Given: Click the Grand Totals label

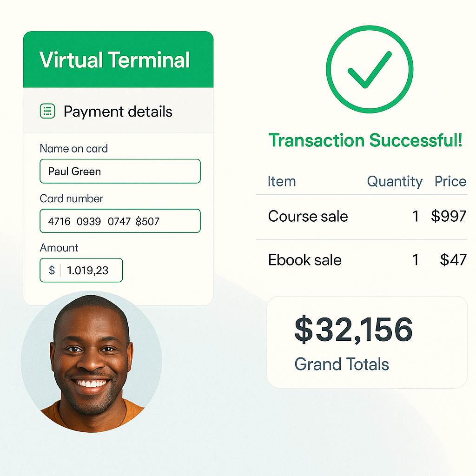Looking at the screenshot, I should [342, 364].
